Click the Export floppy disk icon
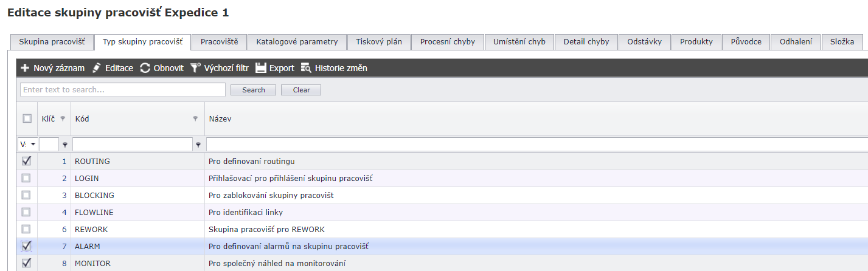The image size is (868, 271). (x=261, y=68)
